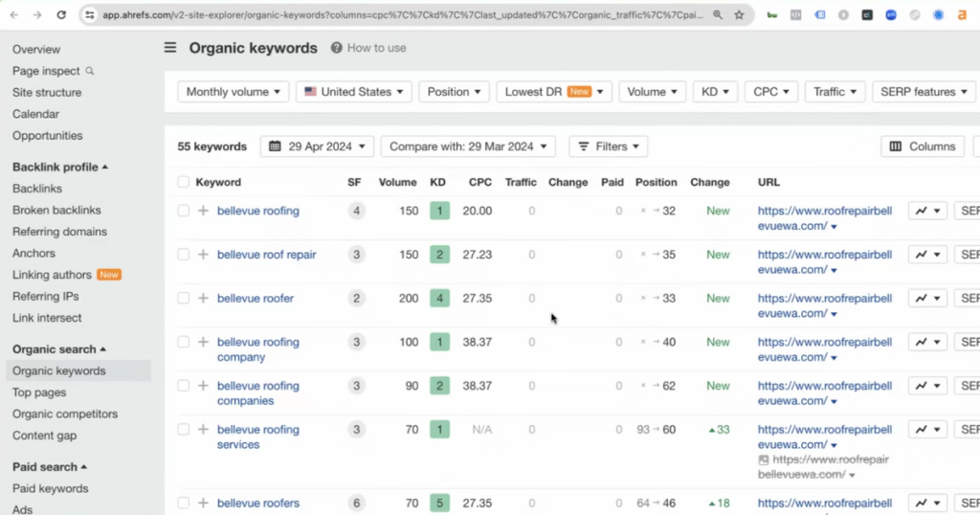Collapse the Backlink profile section
980x515 pixels.
coord(60,167)
